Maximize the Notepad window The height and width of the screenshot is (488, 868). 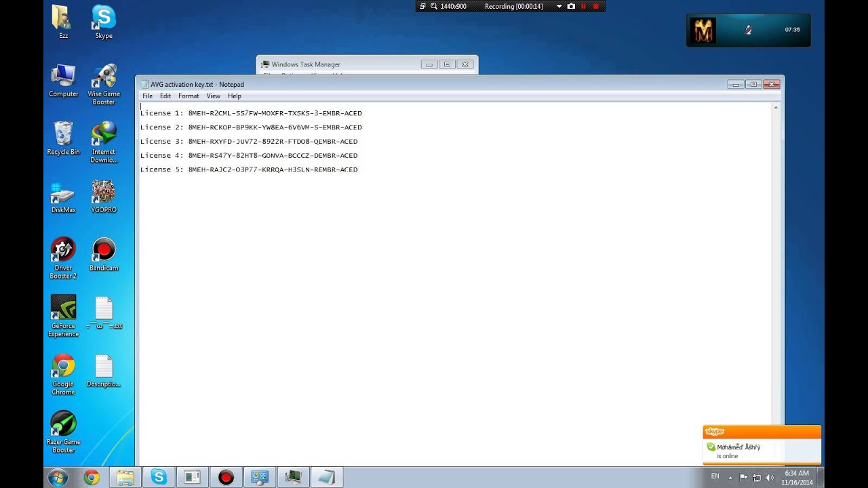pyautogui.click(x=753, y=84)
